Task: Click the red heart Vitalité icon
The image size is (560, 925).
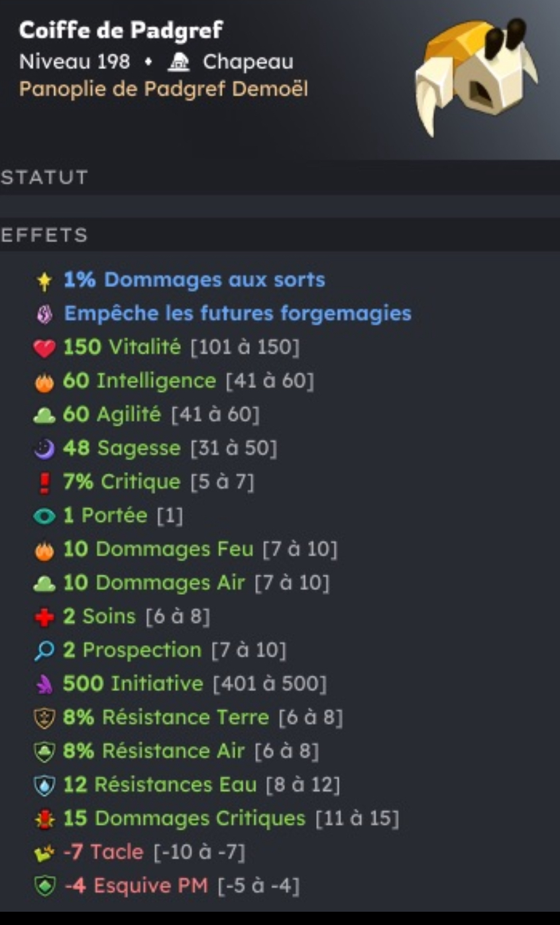Action: coord(44,348)
